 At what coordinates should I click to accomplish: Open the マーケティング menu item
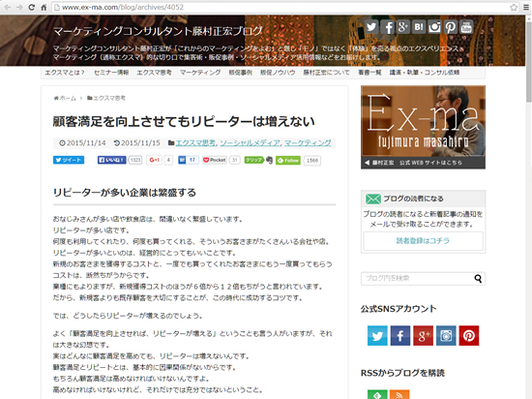[200, 73]
